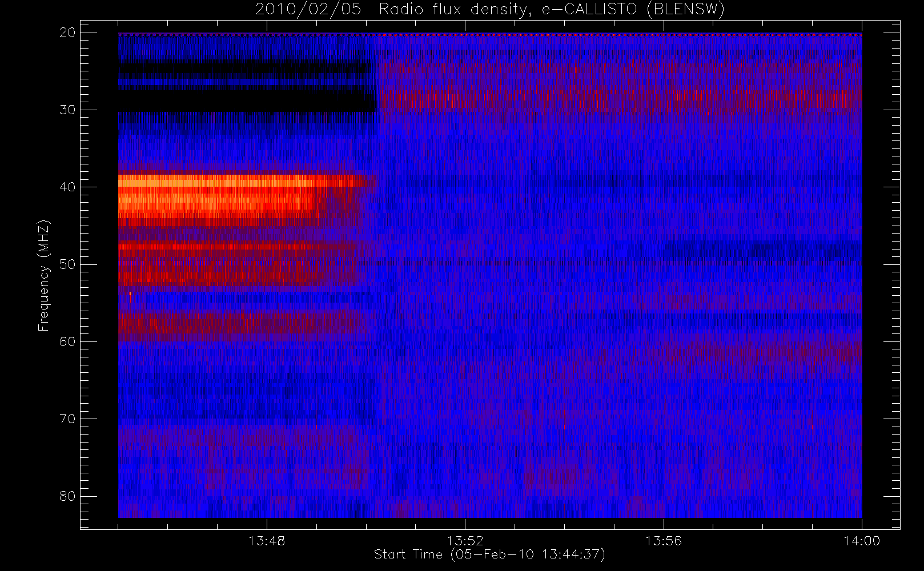924x571 pixels.
Task: Click the frequency tick label 50
Action: pyautogui.click(x=67, y=264)
